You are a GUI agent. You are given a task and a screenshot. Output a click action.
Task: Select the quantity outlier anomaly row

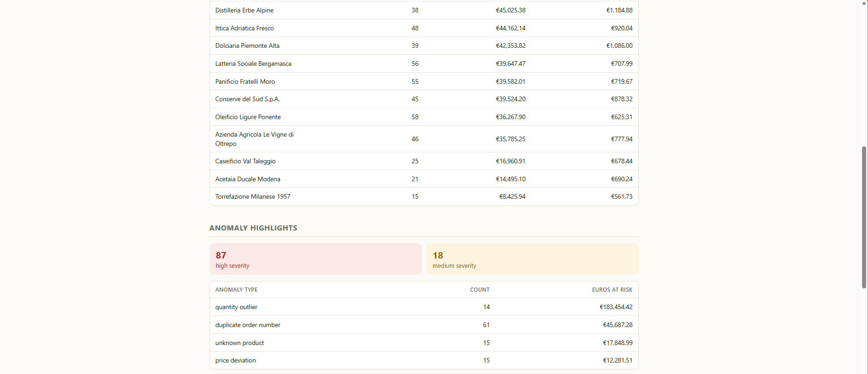(x=424, y=307)
